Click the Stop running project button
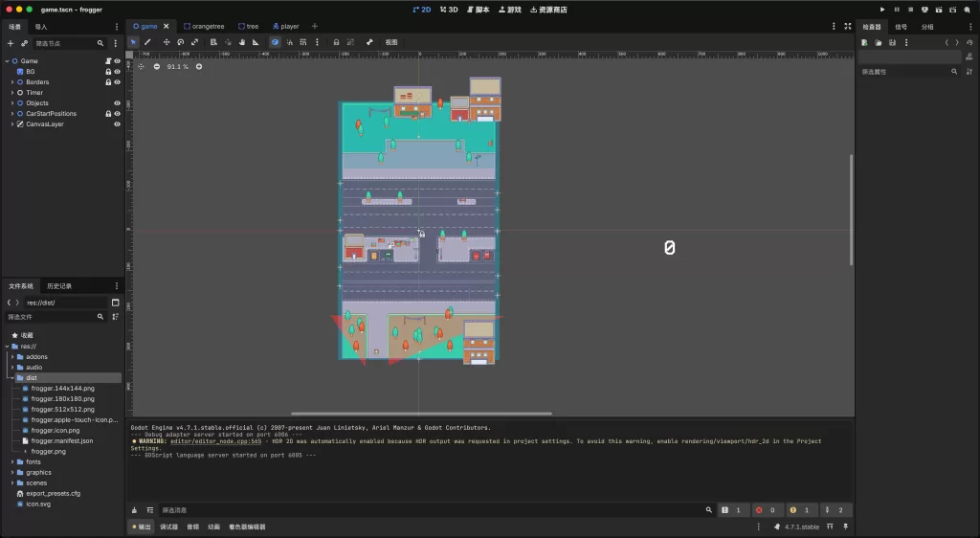This screenshot has width=980, height=538. pyautogui.click(x=911, y=10)
